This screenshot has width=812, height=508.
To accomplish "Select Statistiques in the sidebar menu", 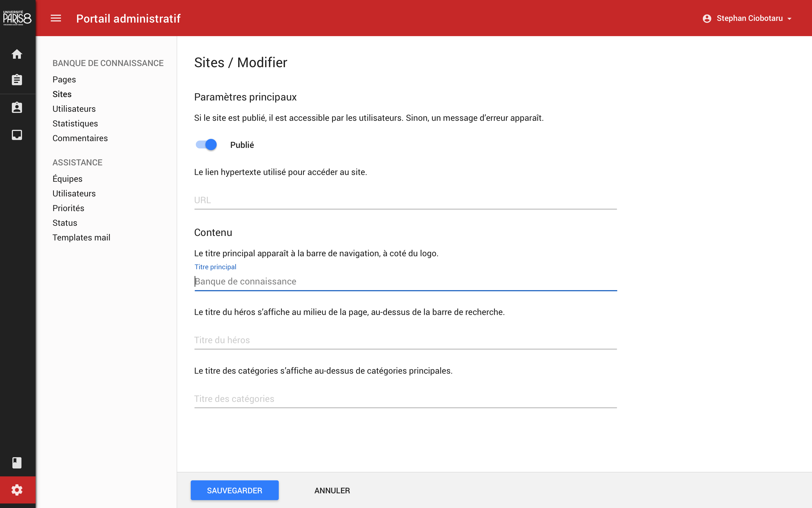I will coord(75,123).
